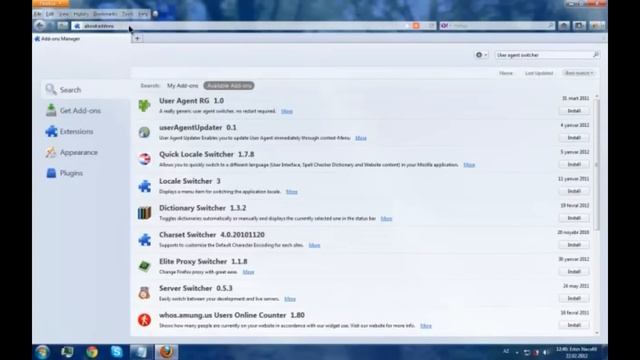Screen dimensions: 640x360
Task: Click the monitor icon in taskbar
Action: click(67, 352)
